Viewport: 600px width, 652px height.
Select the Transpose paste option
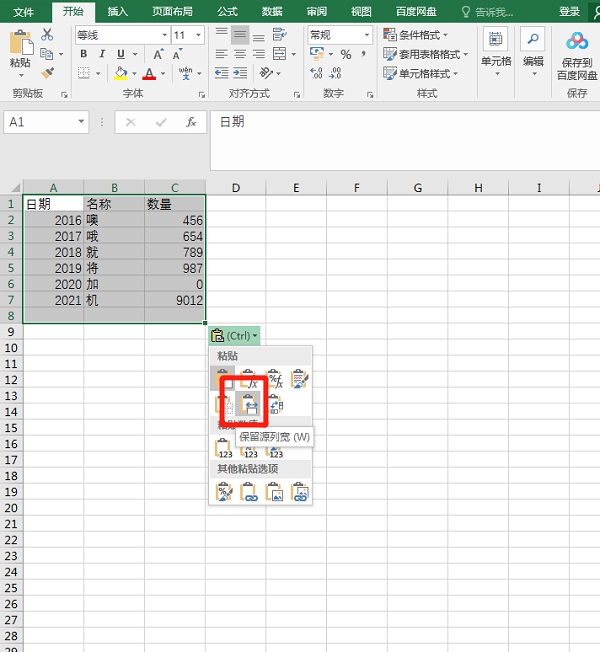click(275, 405)
